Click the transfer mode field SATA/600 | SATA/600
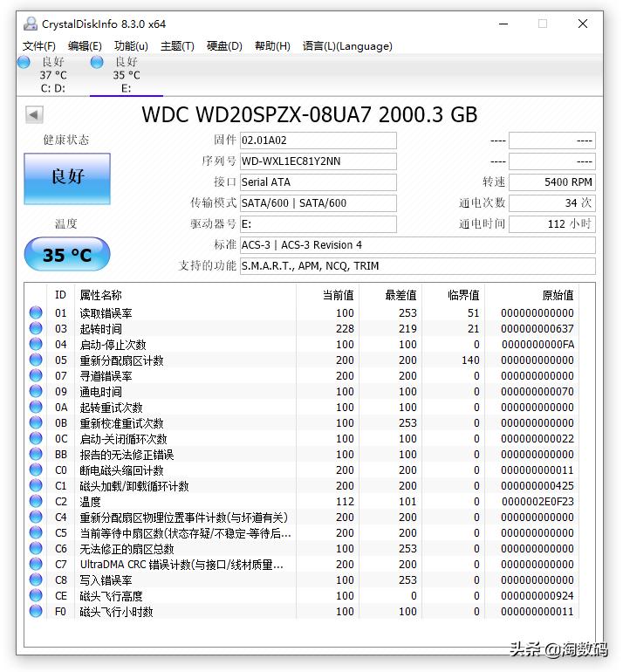This screenshot has width=623, height=672. (x=318, y=203)
